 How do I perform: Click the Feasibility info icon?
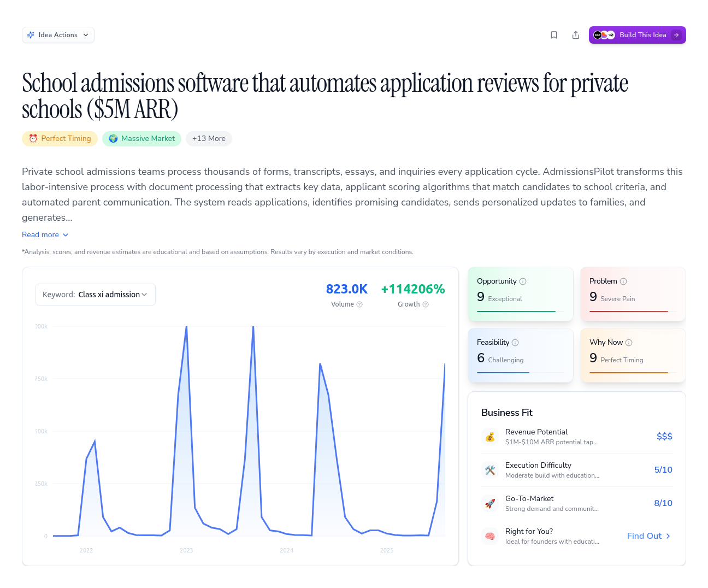pos(515,343)
